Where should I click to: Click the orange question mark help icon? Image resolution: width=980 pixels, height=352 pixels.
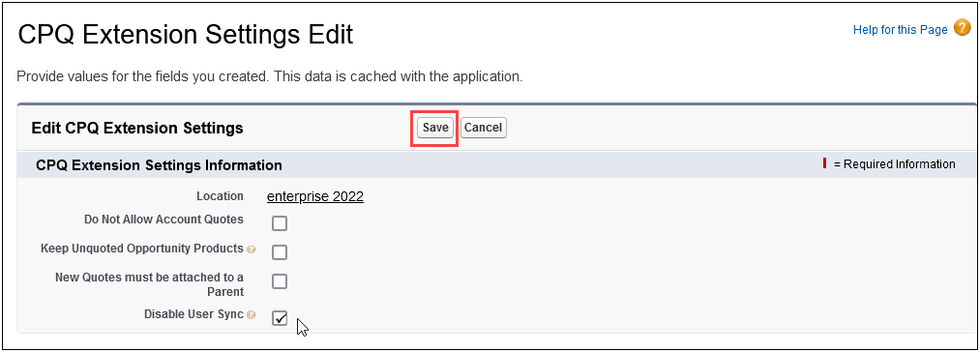[x=962, y=28]
